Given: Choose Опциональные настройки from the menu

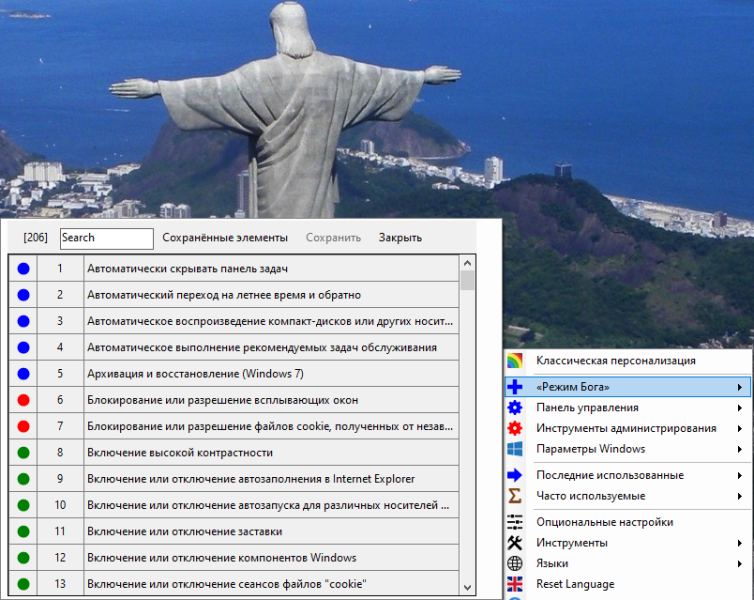Looking at the screenshot, I should coord(628,522).
